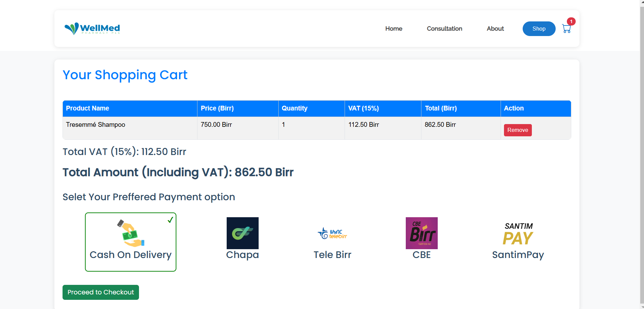Viewport: 644px width, 309px height.
Task: Go to the Home page
Action: [394, 29]
